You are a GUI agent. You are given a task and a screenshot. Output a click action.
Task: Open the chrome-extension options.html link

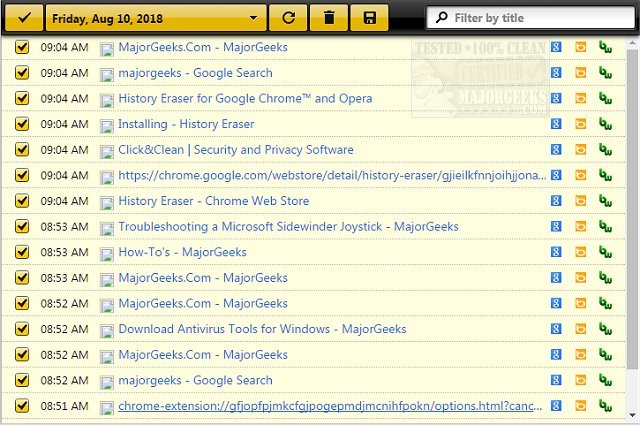coord(331,406)
